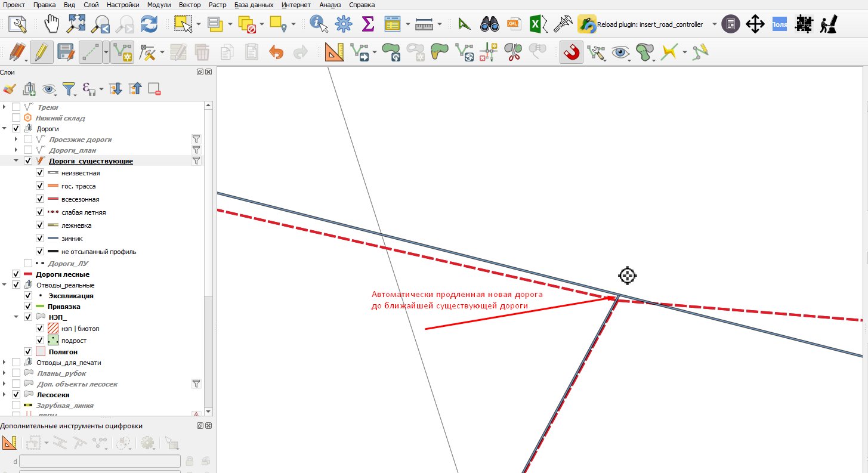Image resolution: width=868 pixels, height=473 pixels.
Task: Save layer edits
Action: coord(65,52)
